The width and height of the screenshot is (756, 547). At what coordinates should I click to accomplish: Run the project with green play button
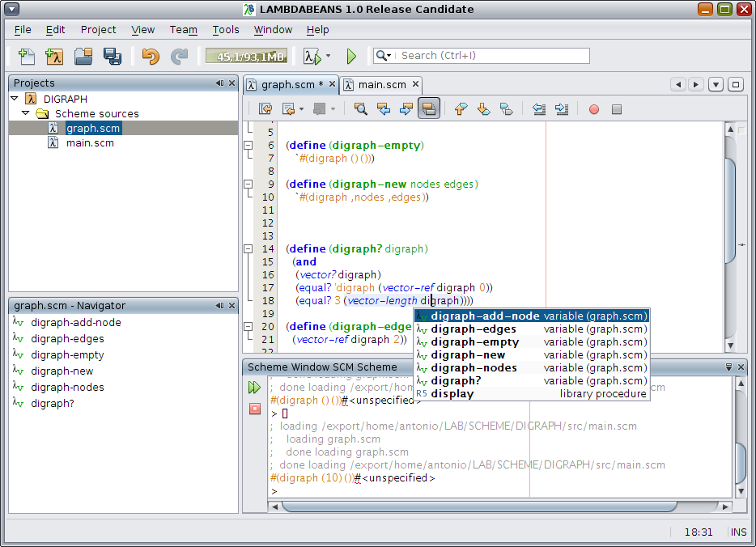[x=351, y=57]
